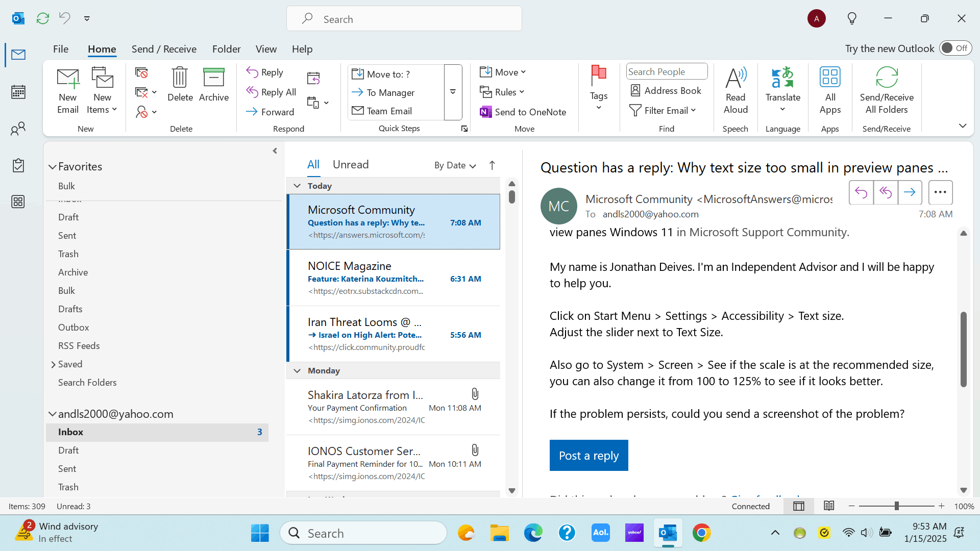Click the Send/Receive All Folders icon
Image resolution: width=980 pixels, height=551 pixels.
[x=887, y=78]
